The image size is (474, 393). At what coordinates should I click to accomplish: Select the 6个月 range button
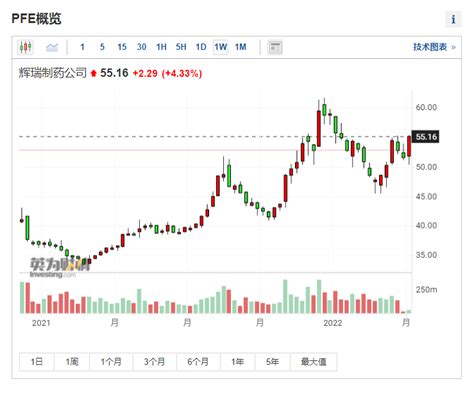[x=198, y=362]
